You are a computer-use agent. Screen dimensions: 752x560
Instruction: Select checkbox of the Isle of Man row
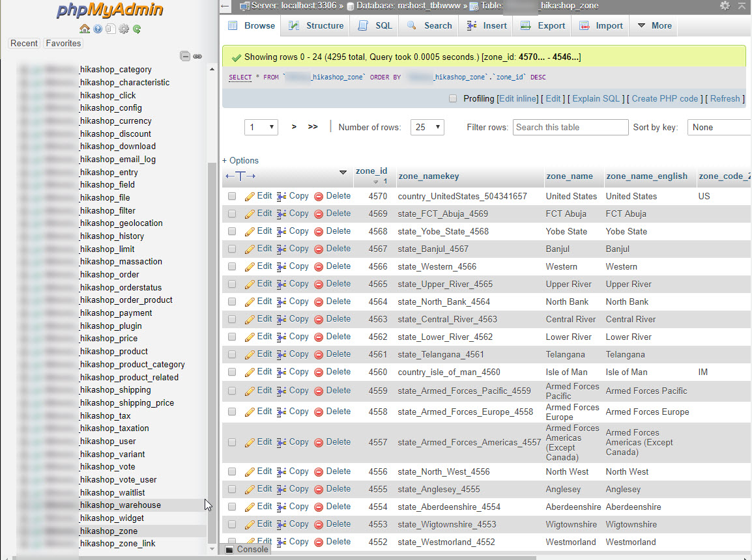[x=232, y=372]
